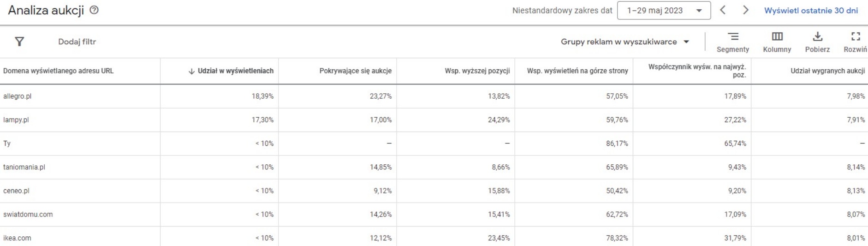Select the allegro.pl row domain
868x246 pixels.
[17, 96]
